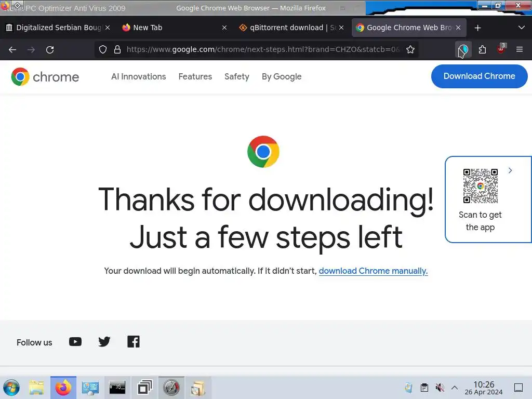This screenshot has height=399, width=532.
Task: Click the Firefox taskbar icon
Action: point(63,388)
